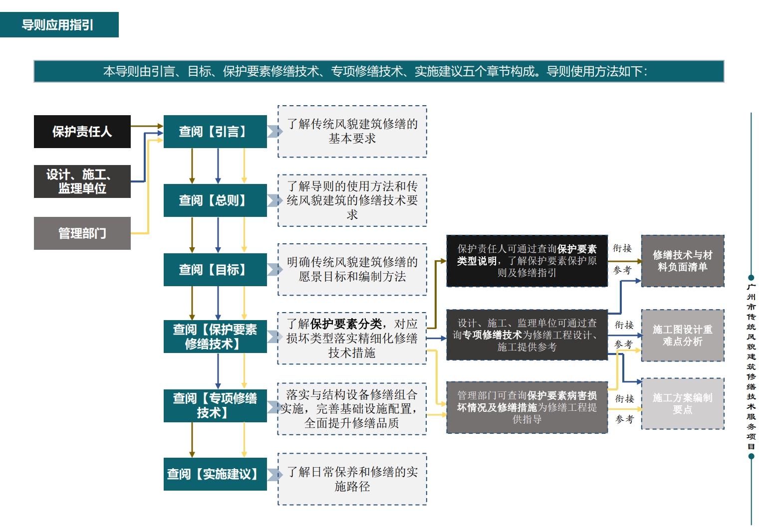Viewport: 771px width, 532px height.
Task: Click the 了解日常保养和修缮的实施路径 box
Action: [x=352, y=479]
